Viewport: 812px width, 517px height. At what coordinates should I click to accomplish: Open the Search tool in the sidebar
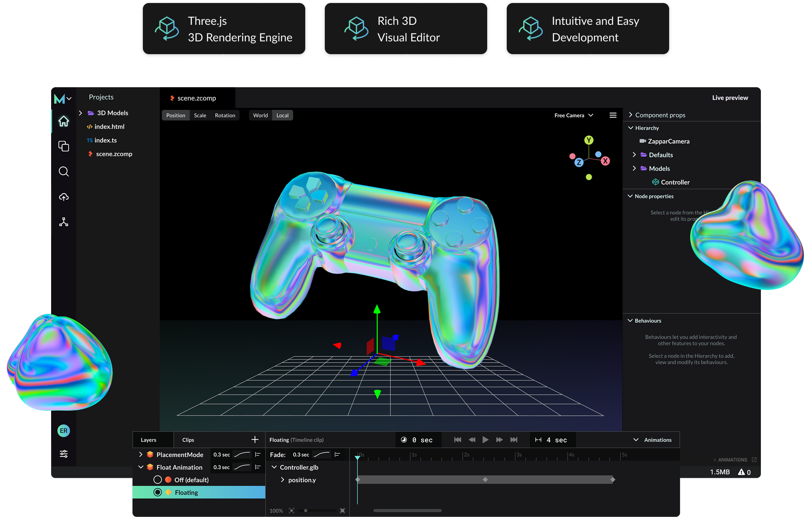tap(64, 172)
